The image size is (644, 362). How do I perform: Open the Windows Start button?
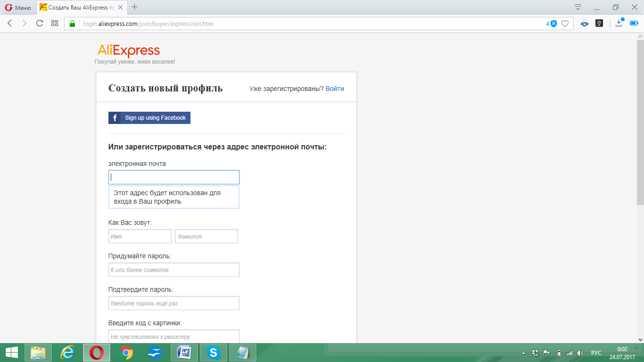11,353
